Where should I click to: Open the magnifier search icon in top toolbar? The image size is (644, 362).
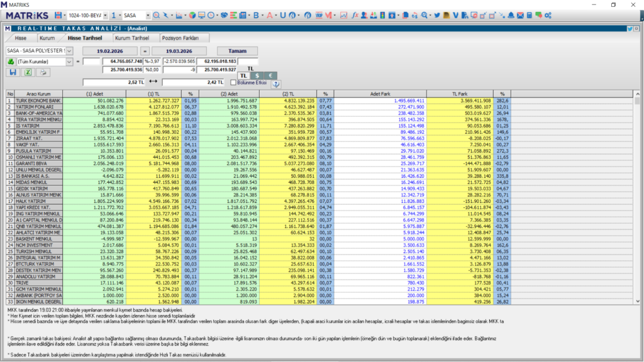pos(156,15)
